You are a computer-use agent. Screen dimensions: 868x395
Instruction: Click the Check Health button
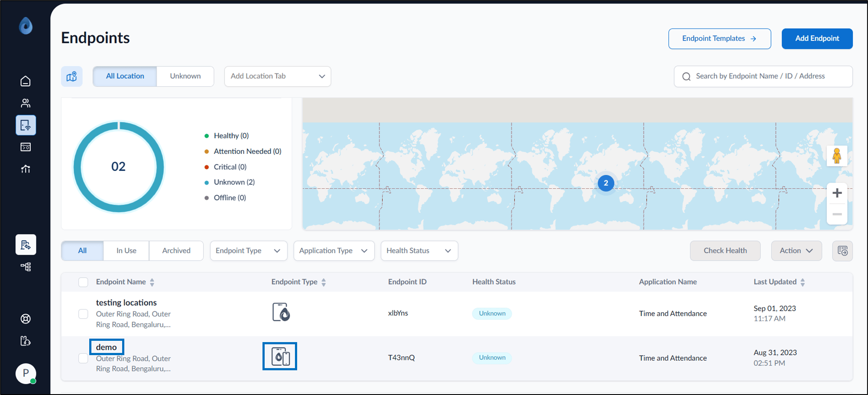coord(725,251)
